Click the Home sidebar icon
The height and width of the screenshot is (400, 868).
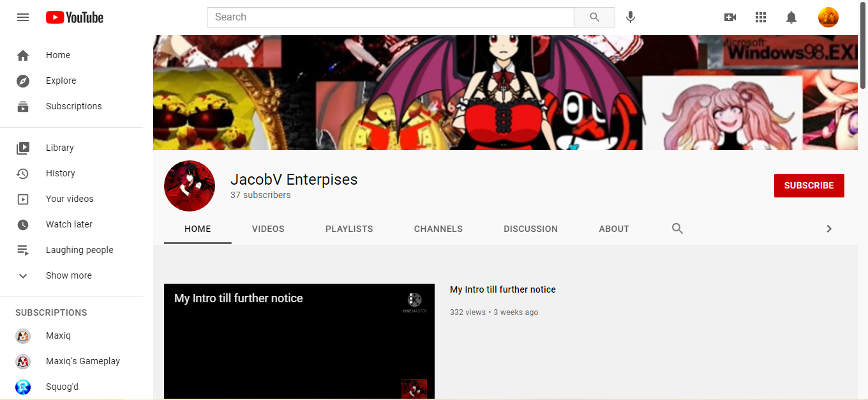click(23, 56)
